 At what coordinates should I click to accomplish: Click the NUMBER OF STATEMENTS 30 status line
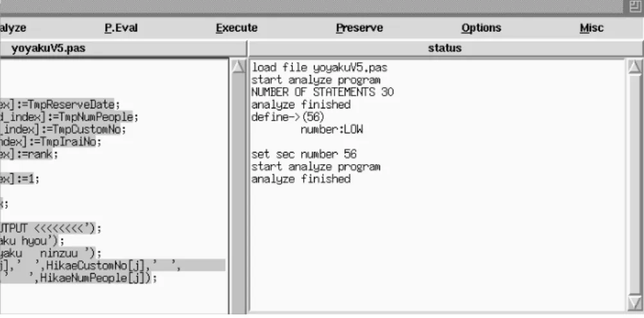[322, 92]
